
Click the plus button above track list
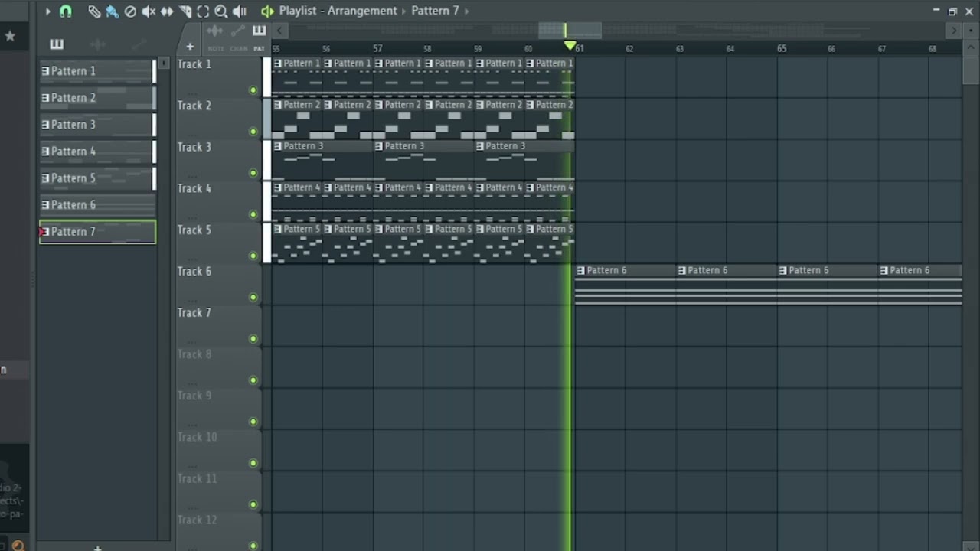[190, 46]
